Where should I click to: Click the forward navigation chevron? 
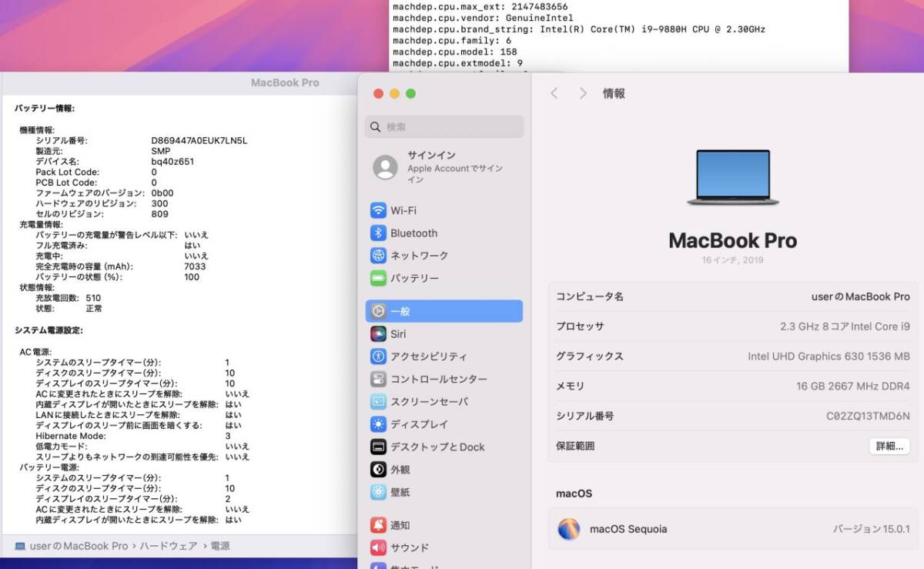point(582,92)
